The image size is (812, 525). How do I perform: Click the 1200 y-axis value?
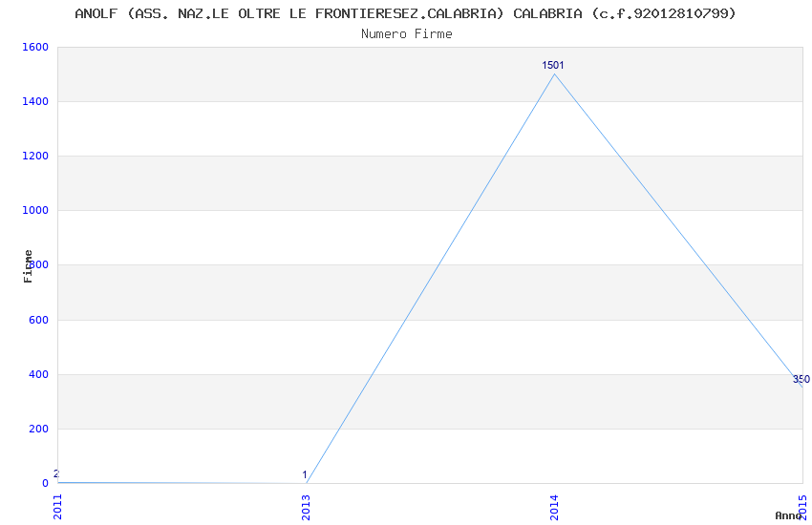coord(35,156)
